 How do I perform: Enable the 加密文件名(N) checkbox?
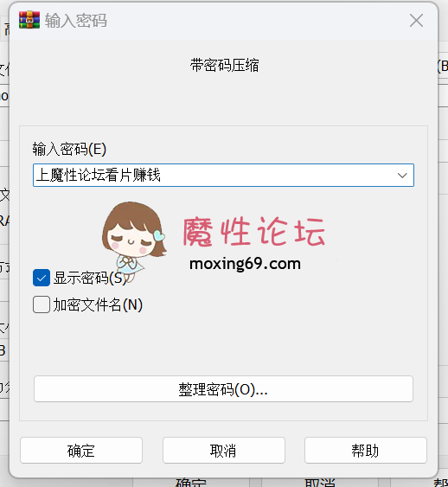(42, 304)
